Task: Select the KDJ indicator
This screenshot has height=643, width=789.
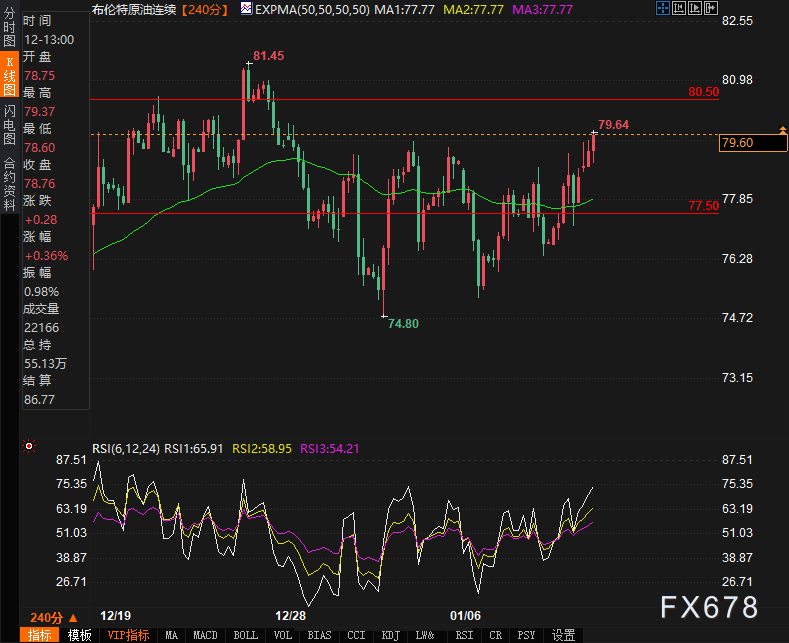Action: [x=391, y=635]
